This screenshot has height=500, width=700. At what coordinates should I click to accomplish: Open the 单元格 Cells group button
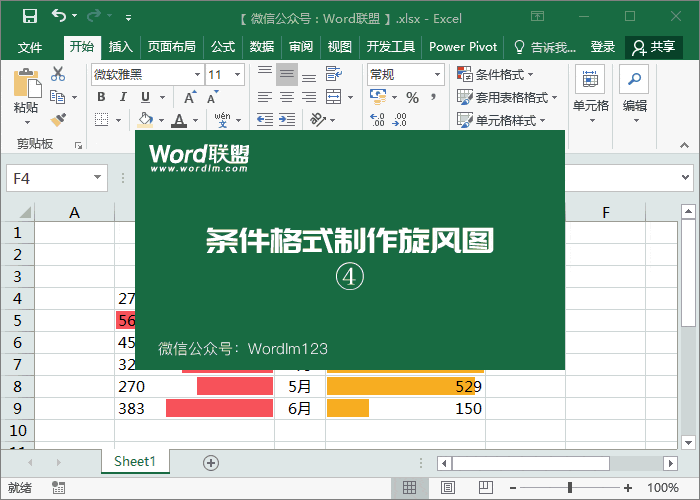[591, 95]
